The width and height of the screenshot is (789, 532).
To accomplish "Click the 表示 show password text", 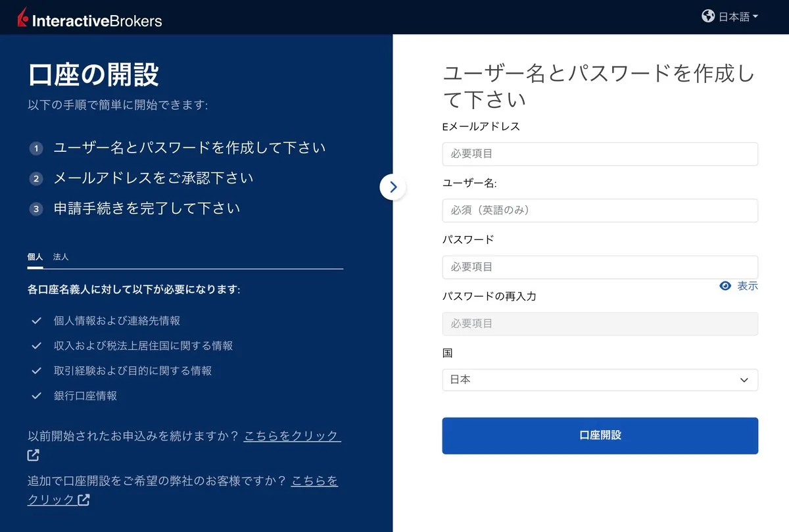I will pyautogui.click(x=748, y=286).
